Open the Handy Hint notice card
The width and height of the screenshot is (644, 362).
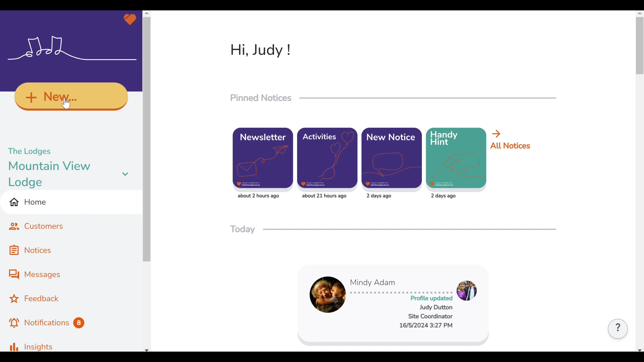click(456, 158)
